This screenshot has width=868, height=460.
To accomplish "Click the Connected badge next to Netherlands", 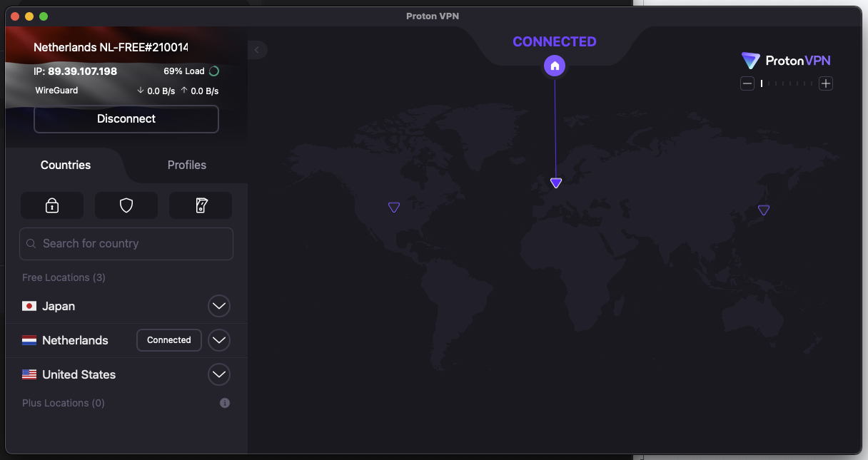I will [x=168, y=340].
